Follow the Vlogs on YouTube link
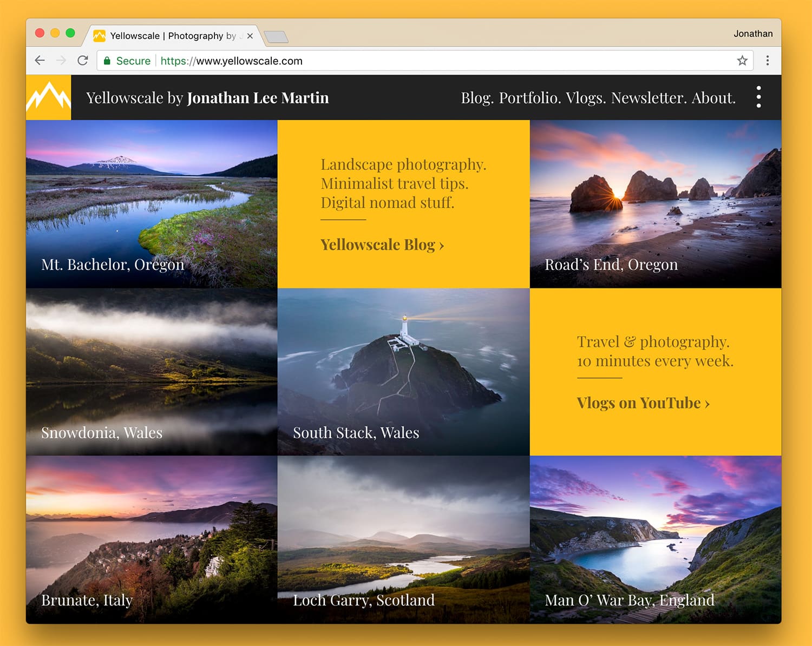 coord(643,403)
